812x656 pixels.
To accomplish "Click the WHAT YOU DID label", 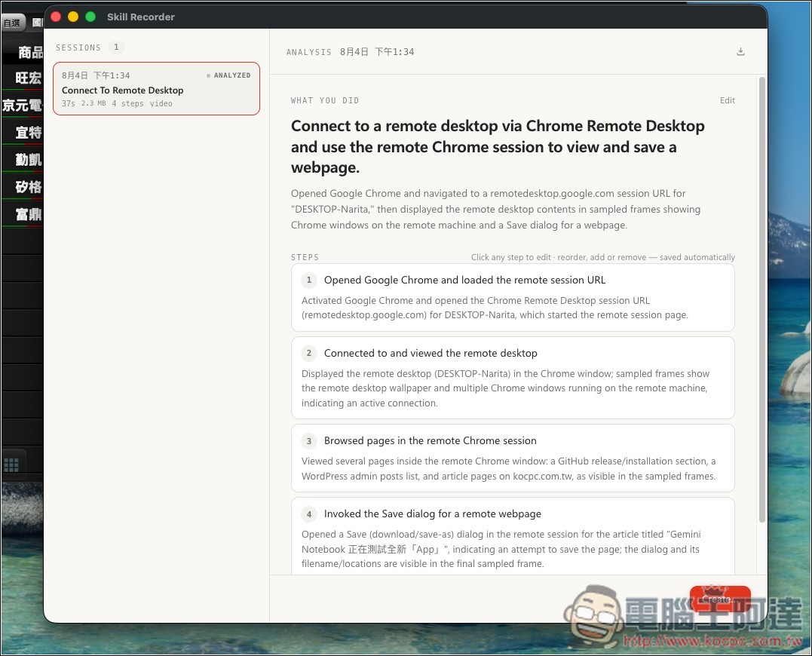I will [x=325, y=100].
